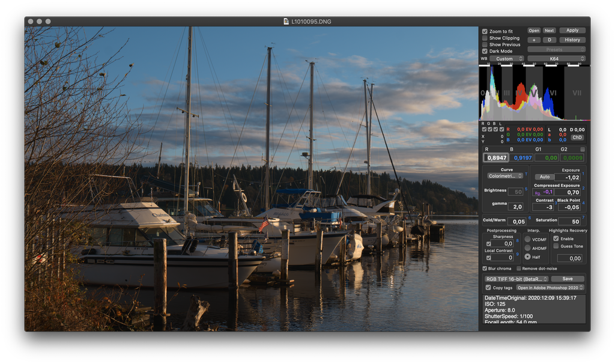615x364 pixels.
Task: Expand the Open in Adobe Photoshop 2020 menu
Action: pyautogui.click(x=550, y=288)
